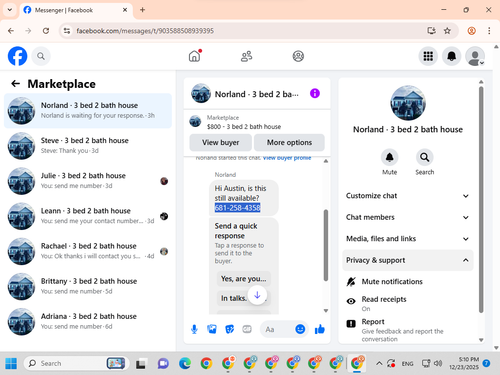Collapse Privacy & support section
The width and height of the screenshot is (500, 375).
[x=408, y=260]
